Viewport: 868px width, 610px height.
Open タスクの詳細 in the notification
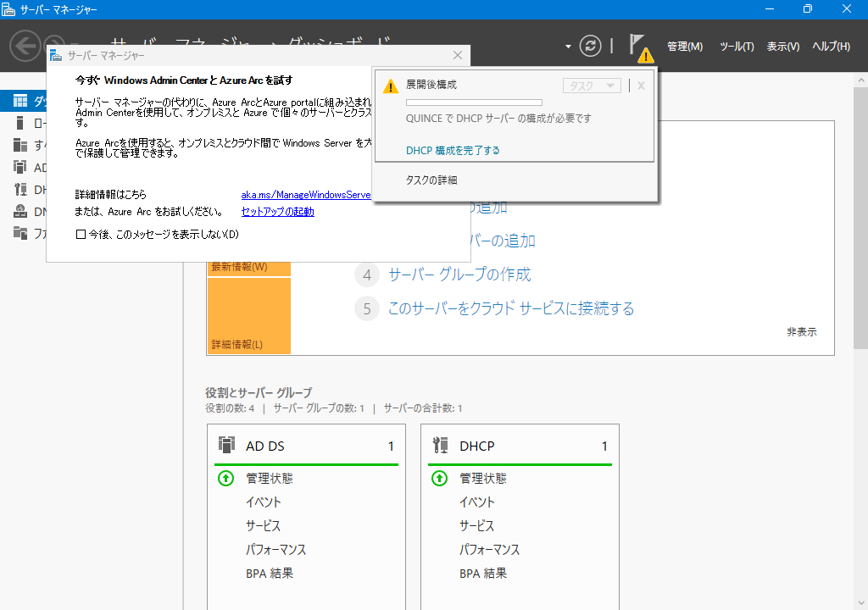click(431, 180)
